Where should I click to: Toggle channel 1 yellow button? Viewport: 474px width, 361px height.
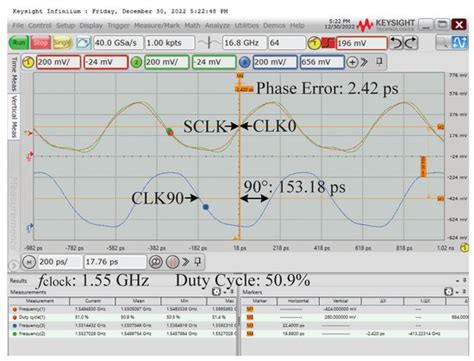click(28, 62)
